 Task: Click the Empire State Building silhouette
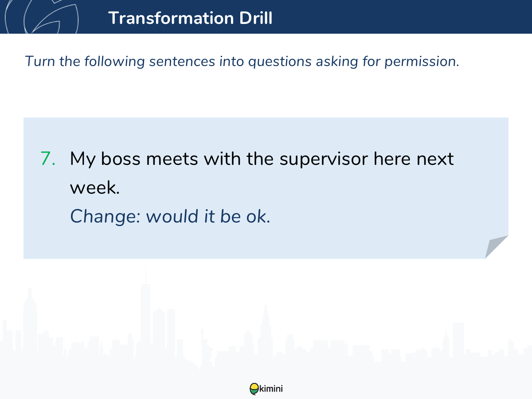pyautogui.click(x=29, y=321)
